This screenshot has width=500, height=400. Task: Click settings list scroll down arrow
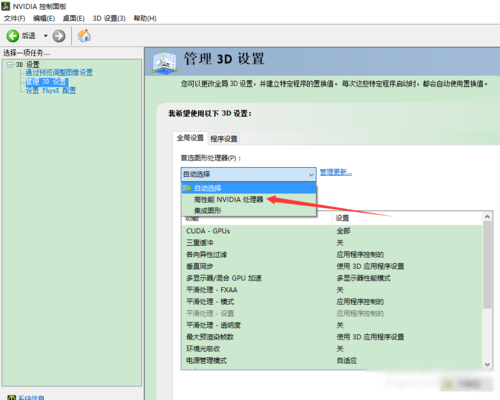click(x=487, y=364)
